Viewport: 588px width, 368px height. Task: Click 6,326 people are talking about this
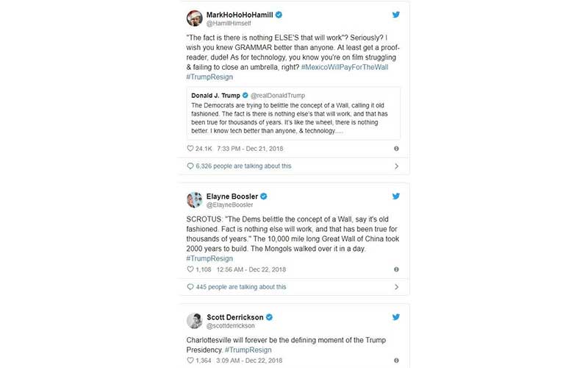click(243, 166)
